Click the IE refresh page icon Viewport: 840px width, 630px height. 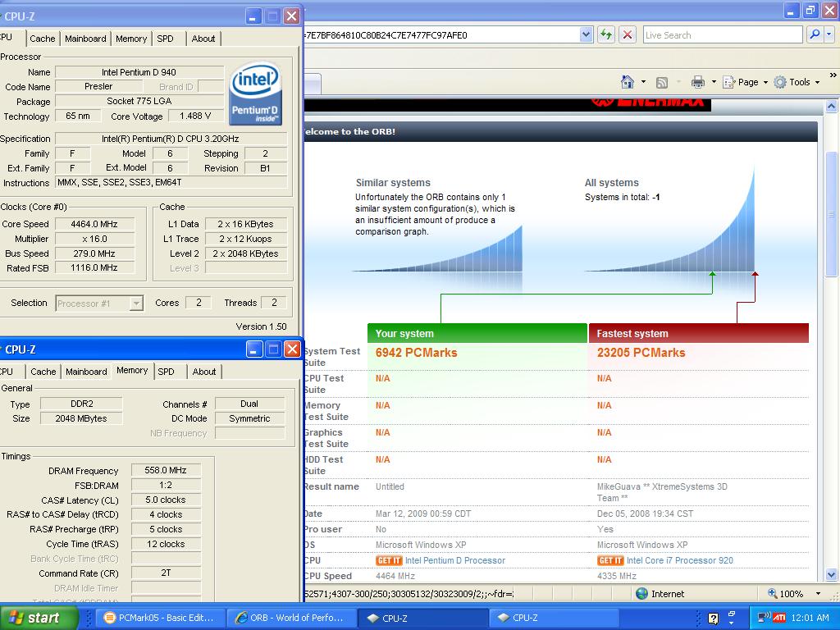(606, 34)
